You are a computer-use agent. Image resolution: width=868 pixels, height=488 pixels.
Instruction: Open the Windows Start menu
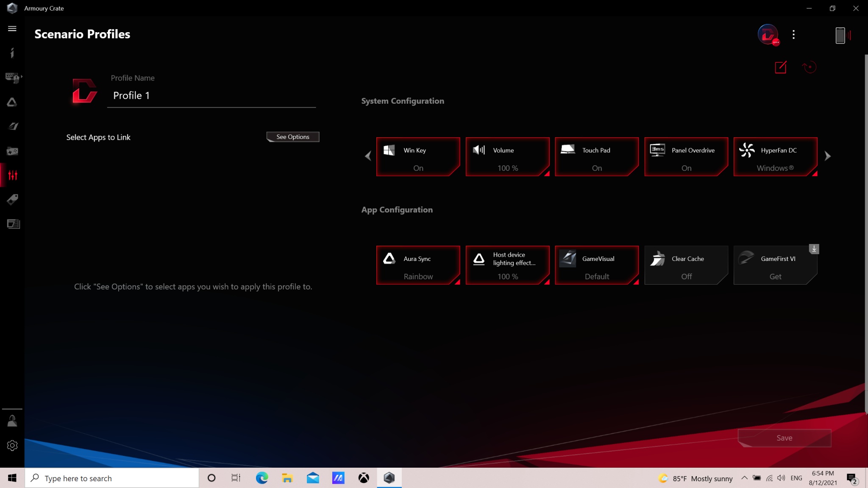click(12, 478)
